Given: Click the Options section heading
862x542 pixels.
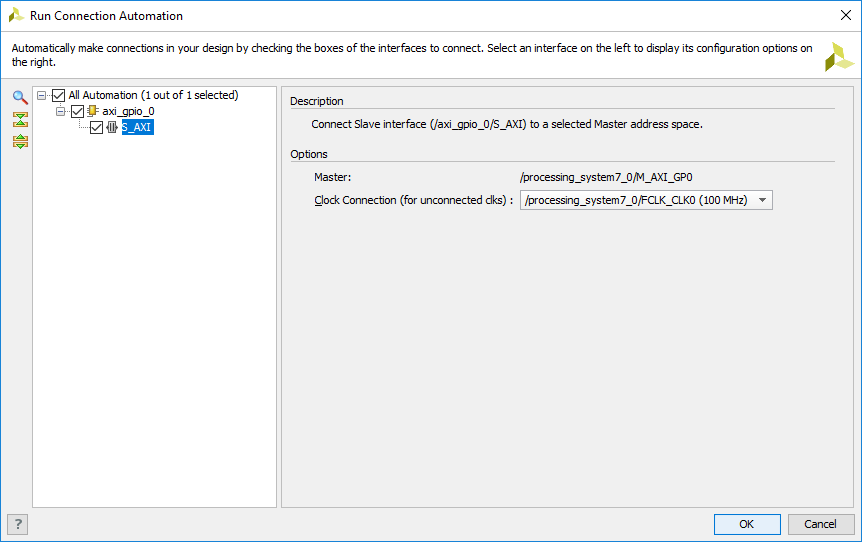Looking at the screenshot, I should [309, 154].
